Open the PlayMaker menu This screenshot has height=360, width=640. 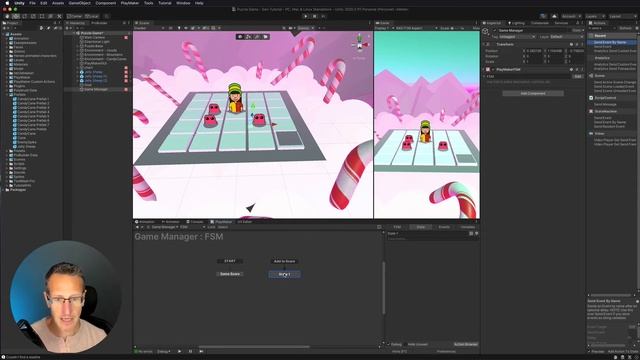pyautogui.click(x=130, y=3)
